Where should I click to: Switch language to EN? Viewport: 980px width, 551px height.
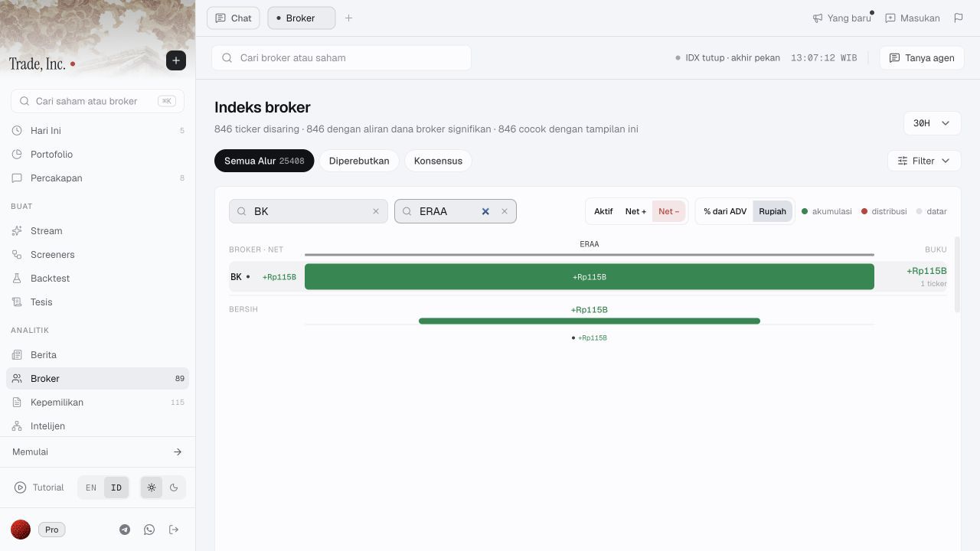(91, 487)
